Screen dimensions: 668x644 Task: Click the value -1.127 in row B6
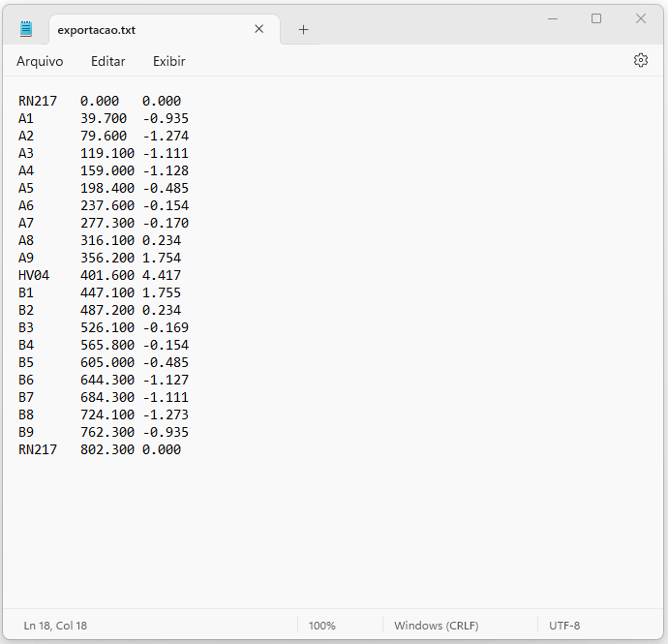tap(166, 381)
